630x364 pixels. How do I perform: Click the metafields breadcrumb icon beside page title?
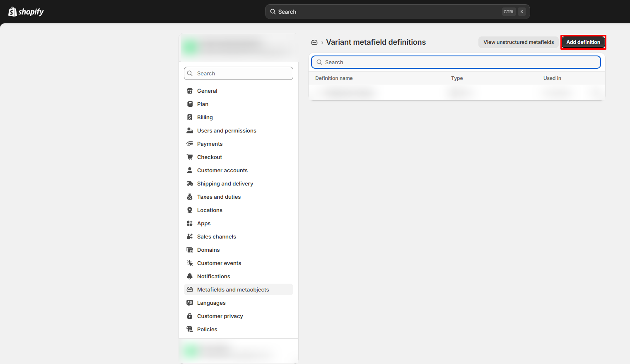(314, 42)
